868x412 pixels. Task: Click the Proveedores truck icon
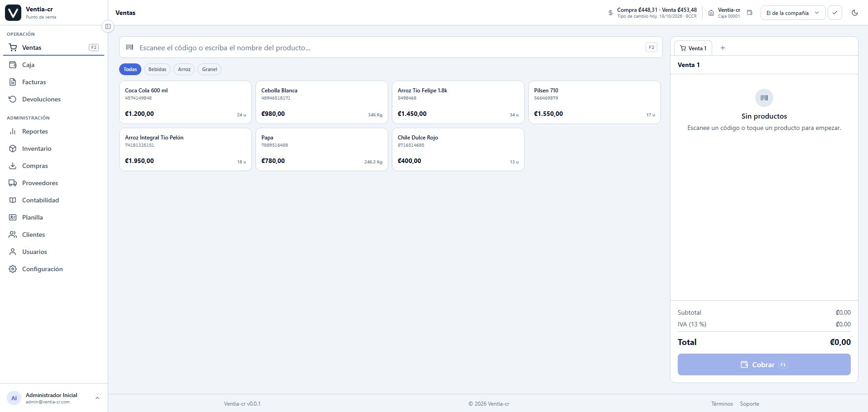(x=13, y=183)
